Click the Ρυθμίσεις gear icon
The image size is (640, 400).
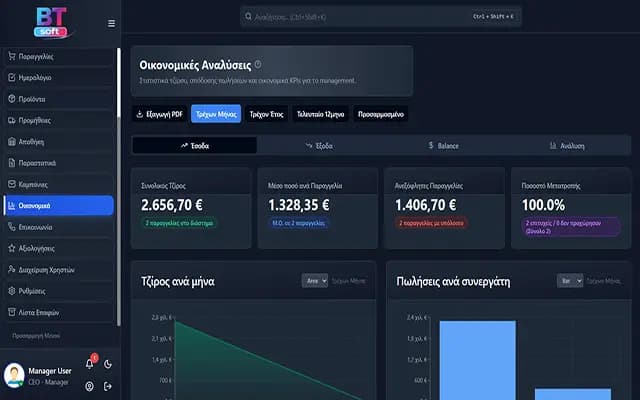12,291
